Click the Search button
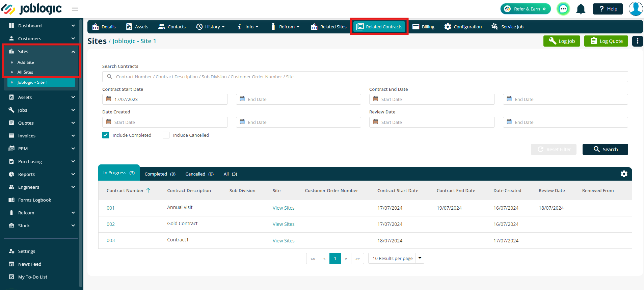Viewport: 644px width, 290px height. pos(605,149)
